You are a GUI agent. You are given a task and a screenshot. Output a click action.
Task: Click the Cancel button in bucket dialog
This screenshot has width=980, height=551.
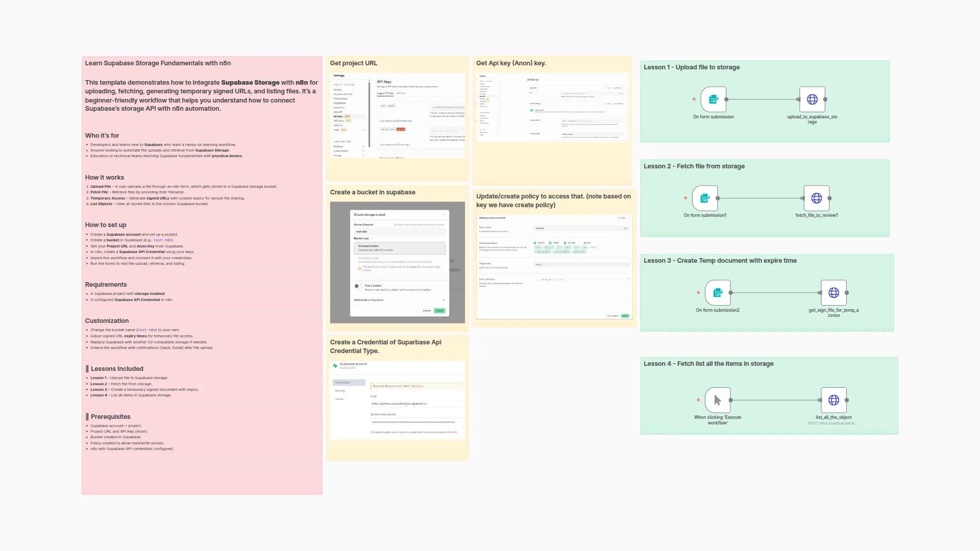[x=426, y=311]
